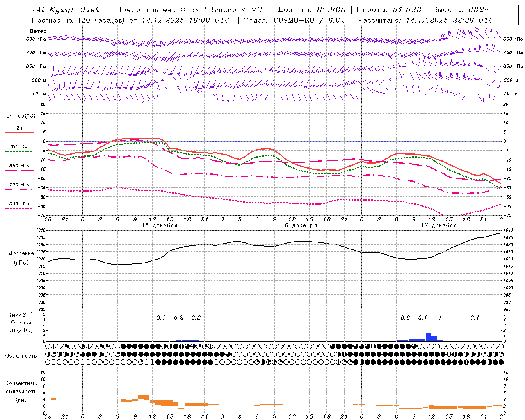Click the model label COSMO-RU / 6.6км

(310, 20)
